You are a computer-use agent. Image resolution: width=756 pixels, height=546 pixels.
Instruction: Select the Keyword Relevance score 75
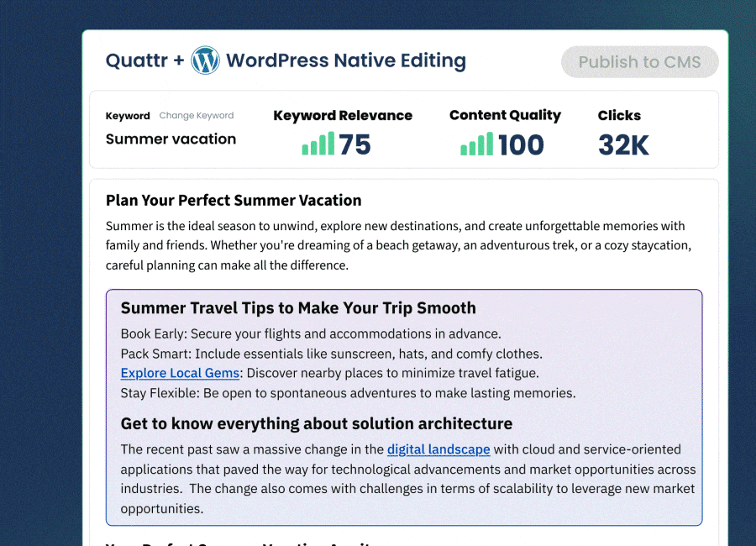coord(354,144)
